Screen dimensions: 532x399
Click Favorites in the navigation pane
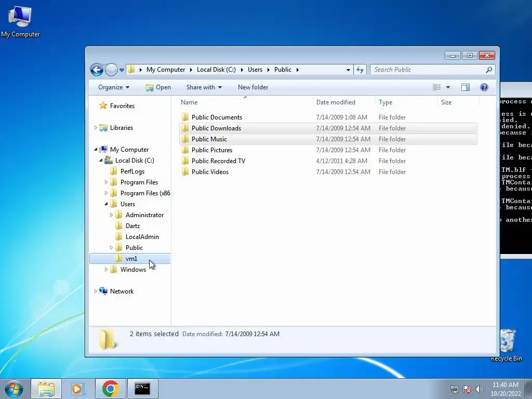click(x=117, y=105)
